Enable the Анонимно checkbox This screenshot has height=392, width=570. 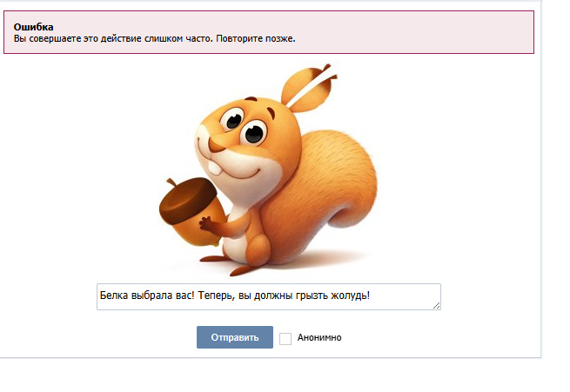tap(285, 338)
